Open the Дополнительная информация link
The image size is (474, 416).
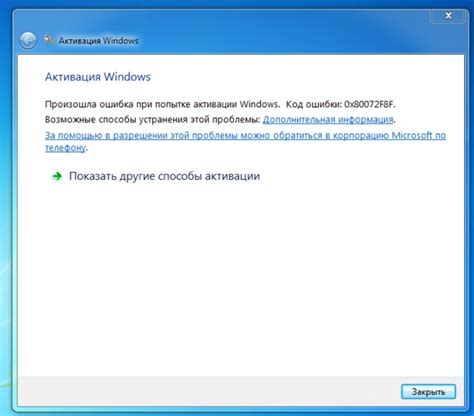click(x=328, y=119)
